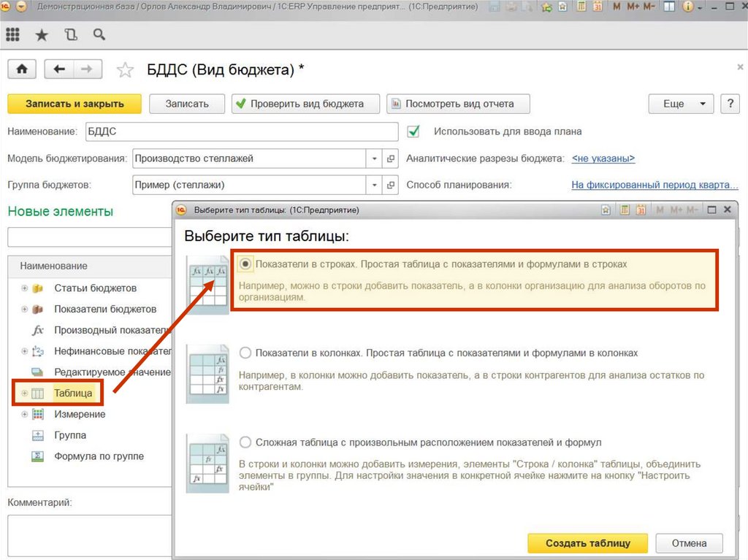Choose the 'Сложная таблица' radio option

click(x=245, y=442)
